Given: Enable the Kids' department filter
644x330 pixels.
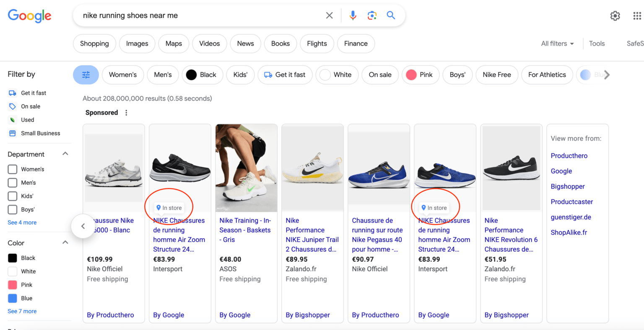Looking at the screenshot, I should point(12,196).
